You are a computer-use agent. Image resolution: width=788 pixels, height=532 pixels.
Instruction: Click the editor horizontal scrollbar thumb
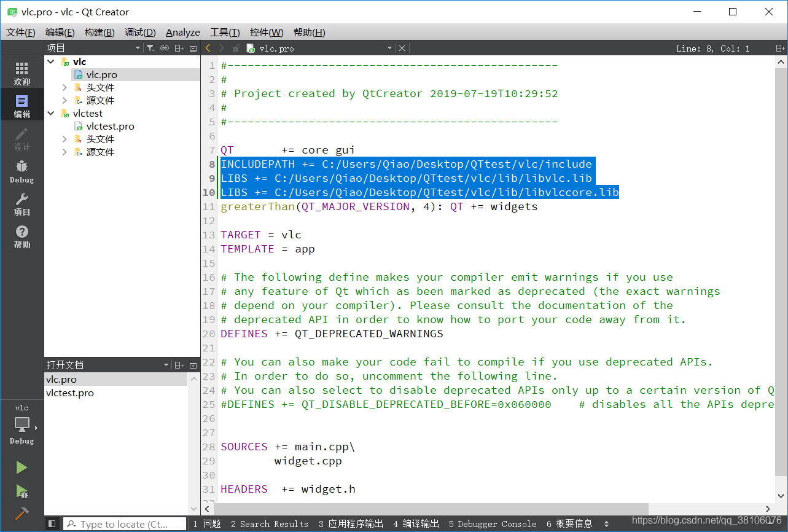[x=430, y=509]
